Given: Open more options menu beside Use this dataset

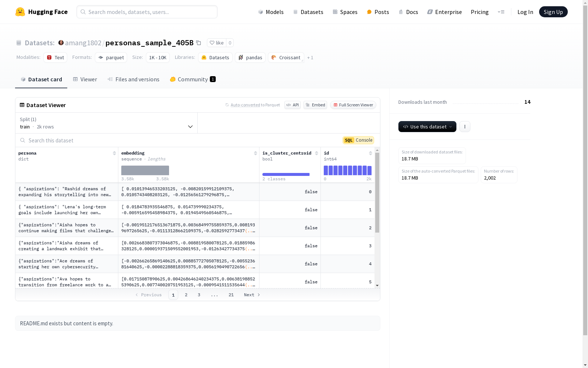Looking at the screenshot, I should [465, 127].
